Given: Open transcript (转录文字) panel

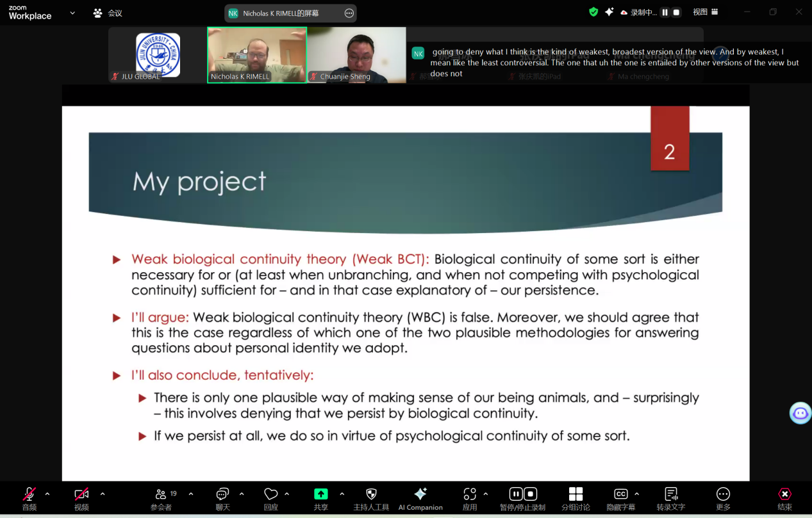Looking at the screenshot, I should (x=671, y=498).
